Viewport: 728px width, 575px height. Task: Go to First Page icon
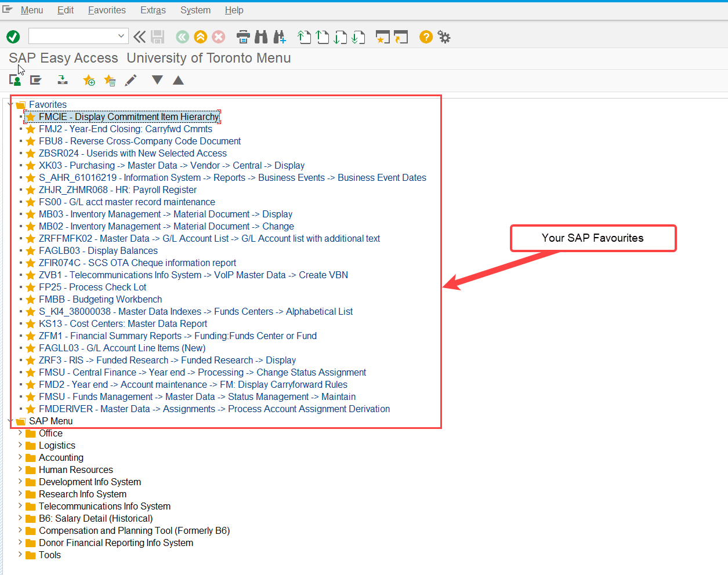tap(304, 37)
